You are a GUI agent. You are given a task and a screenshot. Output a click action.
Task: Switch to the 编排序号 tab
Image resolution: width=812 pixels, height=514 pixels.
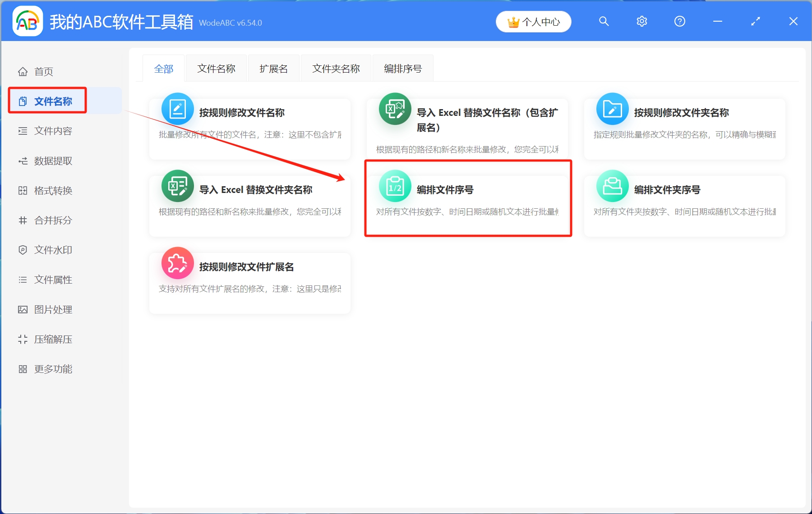click(403, 68)
